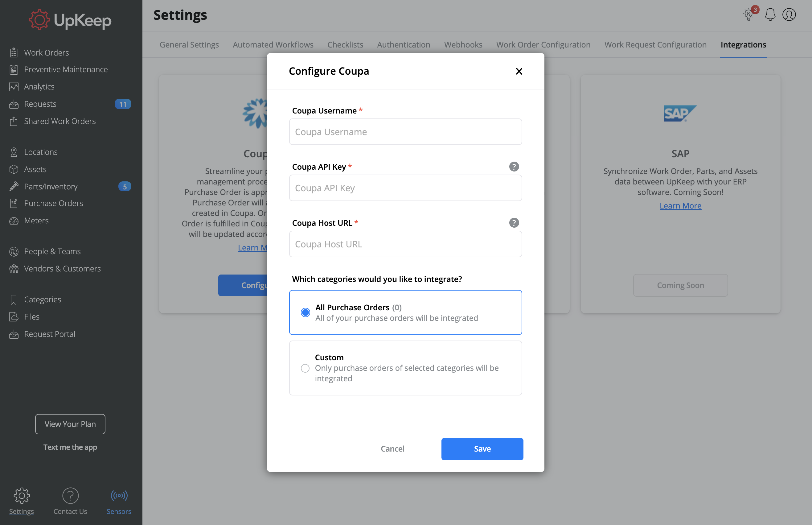The height and width of the screenshot is (525, 812).
Task: Select the Custom categories radio option
Action: coord(305,368)
